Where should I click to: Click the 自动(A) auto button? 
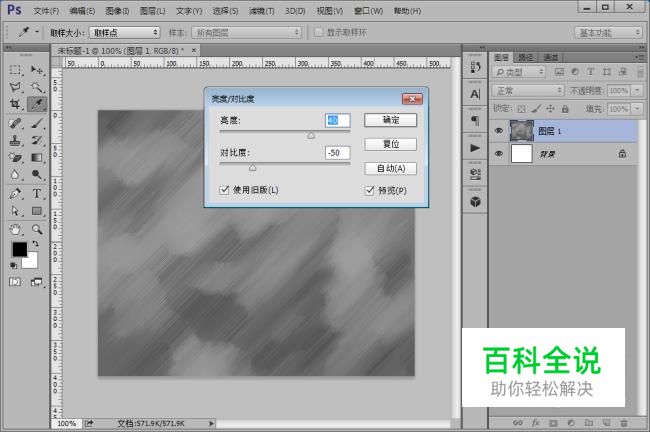(x=390, y=168)
